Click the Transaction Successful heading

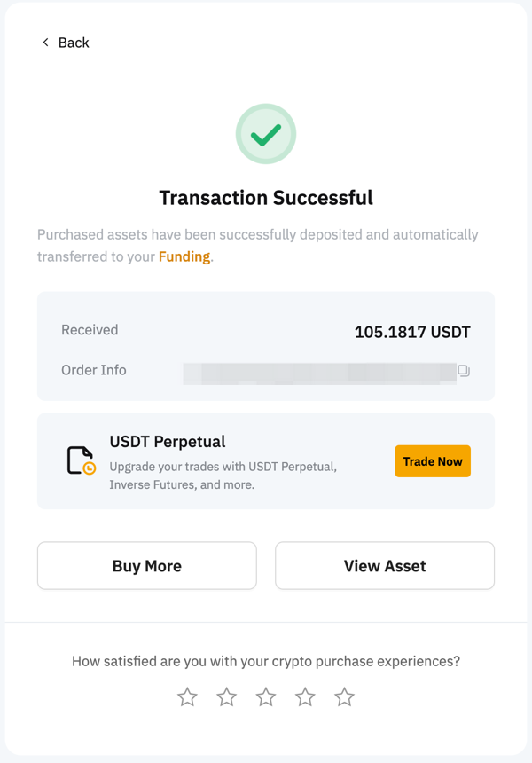tap(266, 198)
